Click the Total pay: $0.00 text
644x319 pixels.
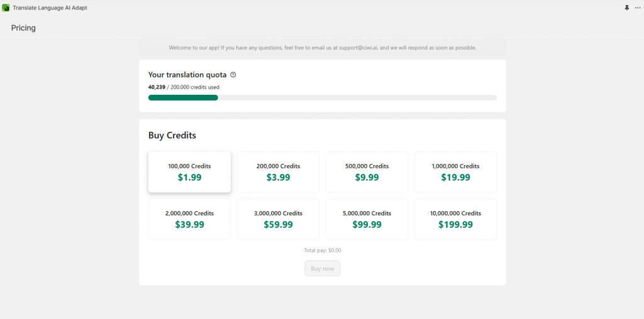click(x=322, y=250)
